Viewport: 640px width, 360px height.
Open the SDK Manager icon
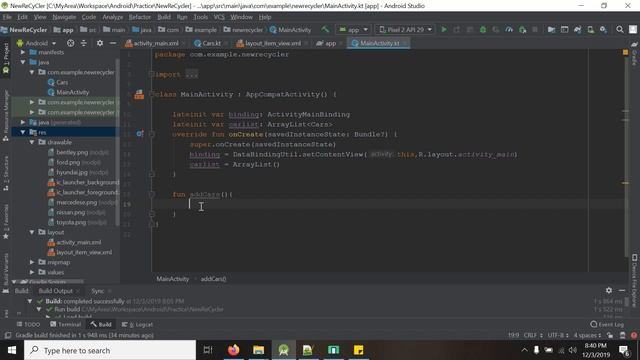(x=603, y=29)
